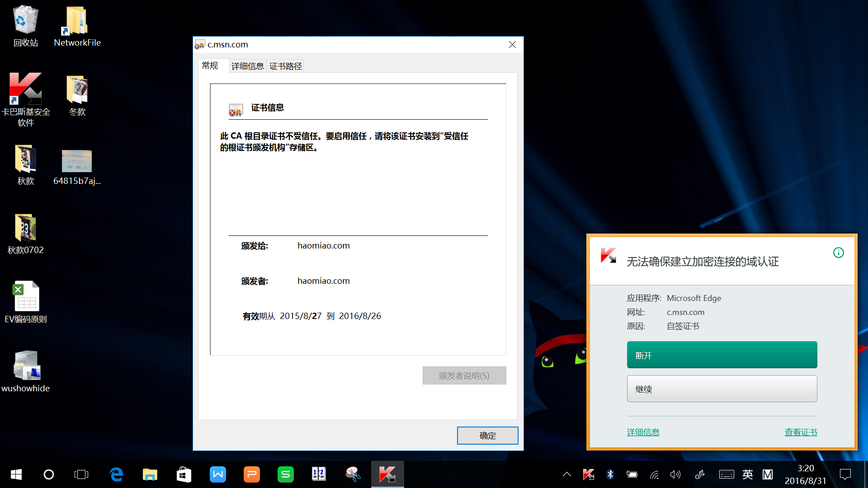The image size is (868, 488).
Task: Open the Recycle Bin desktop icon
Action: (x=25, y=26)
